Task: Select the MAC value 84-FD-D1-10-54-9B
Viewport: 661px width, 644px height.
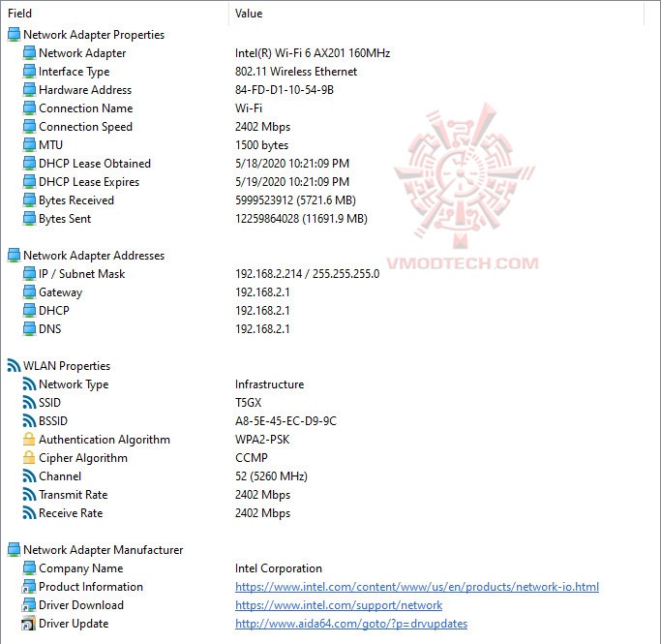Action: point(285,90)
